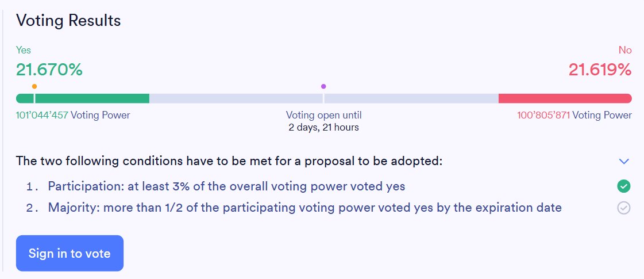Click the gray majority check icon
This screenshot has height=279, width=644.
624,208
